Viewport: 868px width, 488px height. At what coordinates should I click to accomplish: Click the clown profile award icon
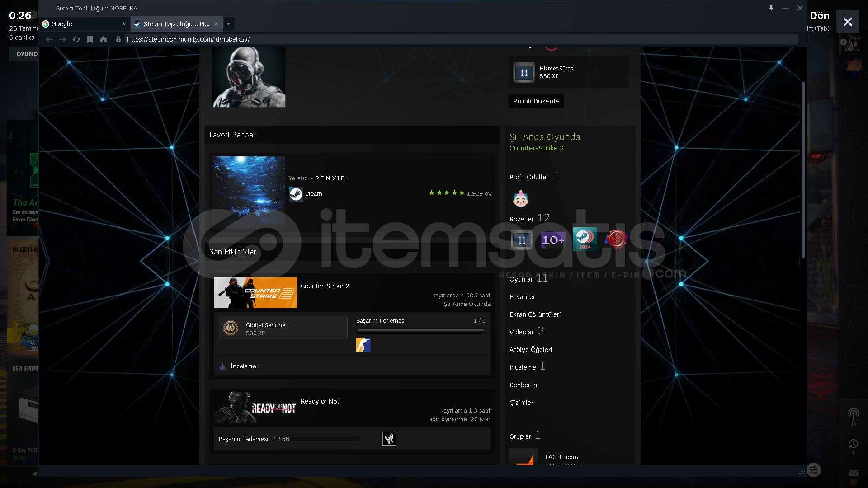520,198
